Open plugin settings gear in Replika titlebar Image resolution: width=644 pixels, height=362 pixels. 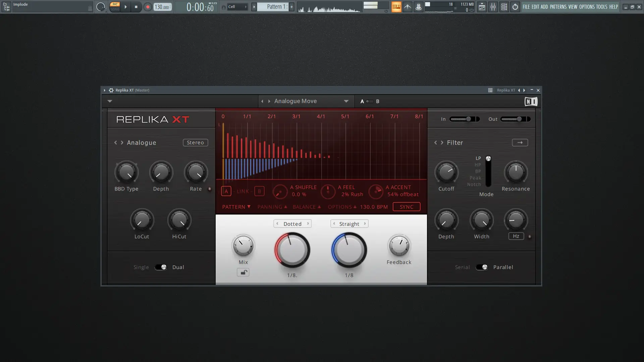[111, 90]
